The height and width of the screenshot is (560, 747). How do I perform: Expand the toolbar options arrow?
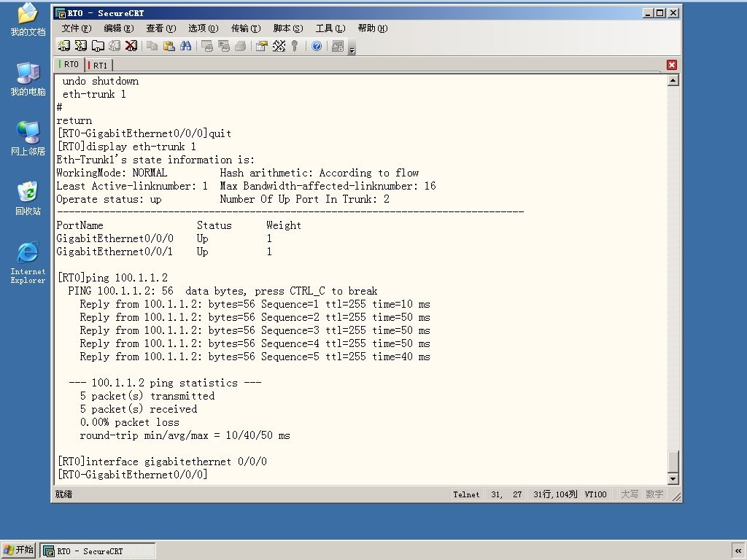click(352, 47)
